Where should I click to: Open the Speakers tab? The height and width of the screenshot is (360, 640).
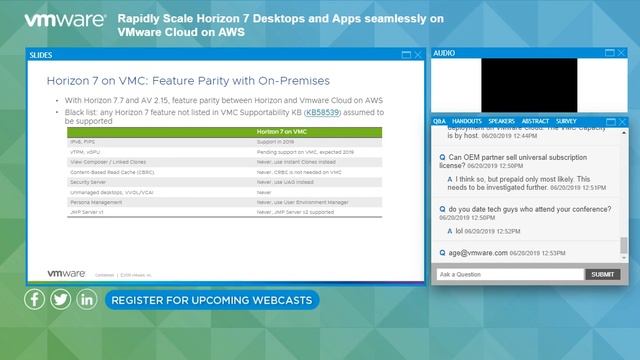501,121
